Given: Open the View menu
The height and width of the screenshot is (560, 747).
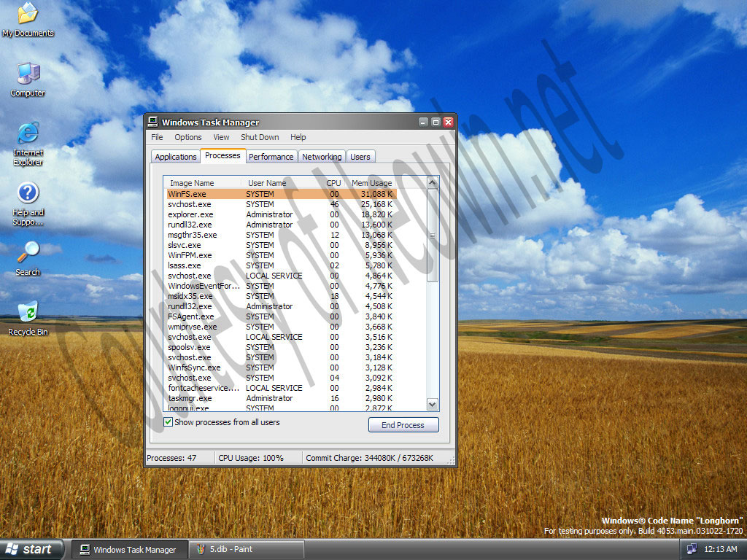Looking at the screenshot, I should pos(221,137).
